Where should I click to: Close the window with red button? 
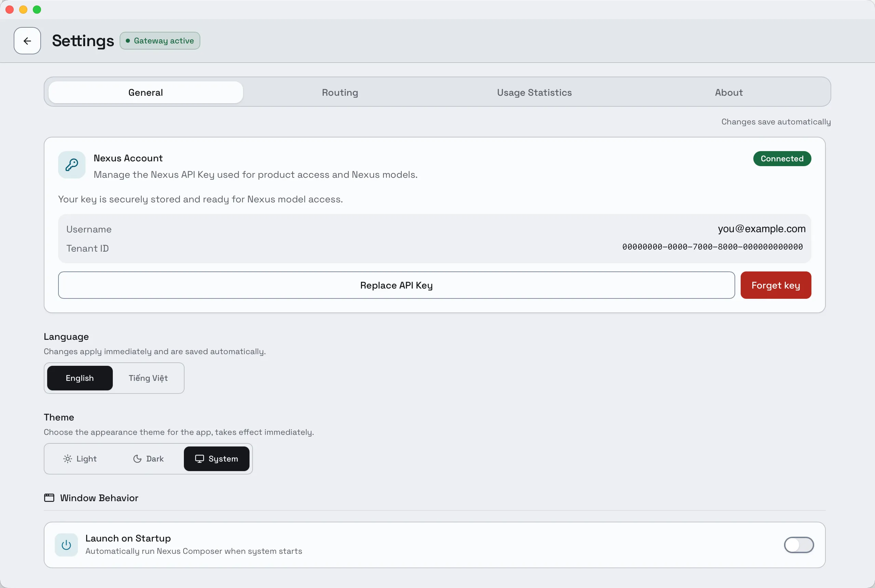point(10,10)
